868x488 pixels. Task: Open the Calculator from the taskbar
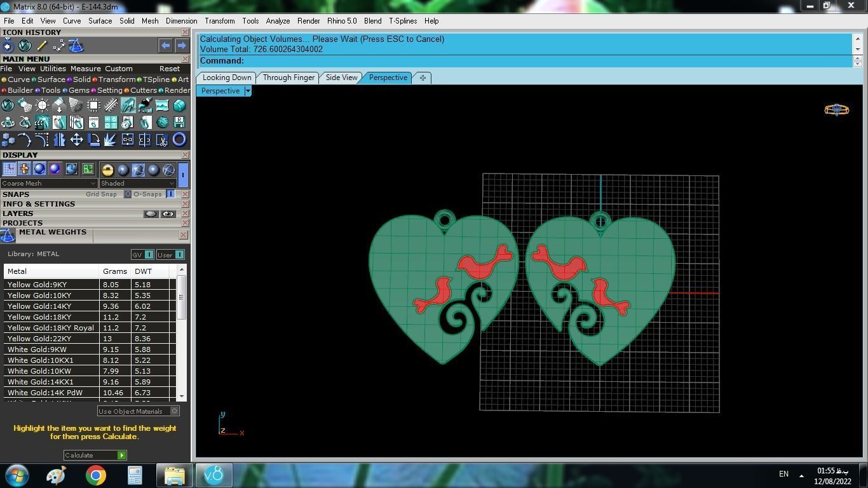[x=135, y=475]
